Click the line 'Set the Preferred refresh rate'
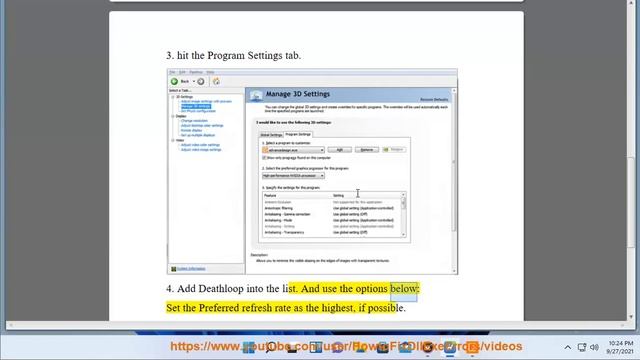Image resolution: width=640 pixels, height=360 pixels. click(286, 308)
